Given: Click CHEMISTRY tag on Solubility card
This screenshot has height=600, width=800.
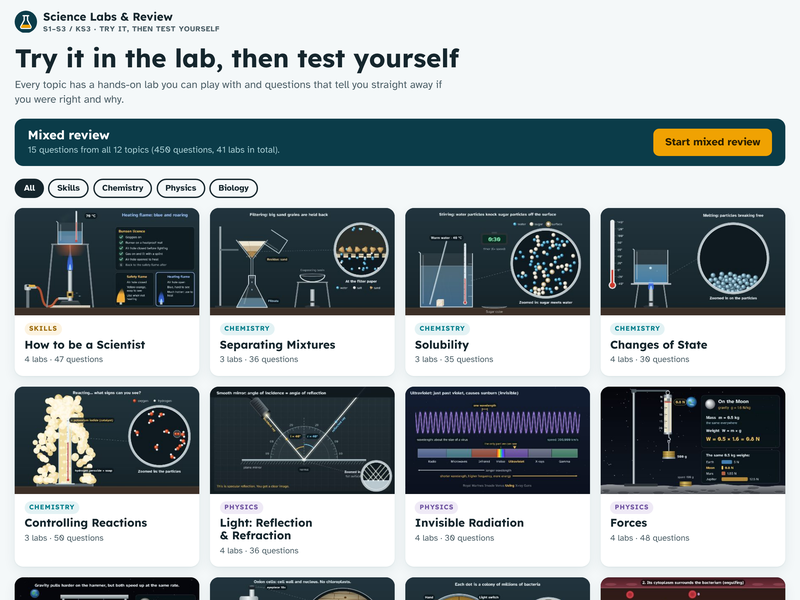Looking at the screenshot, I should 442,329.
